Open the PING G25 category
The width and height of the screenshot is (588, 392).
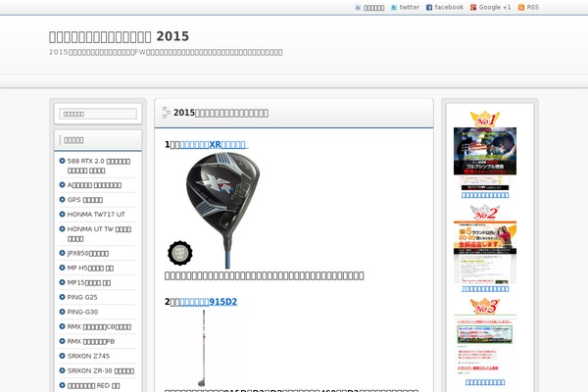(82, 297)
